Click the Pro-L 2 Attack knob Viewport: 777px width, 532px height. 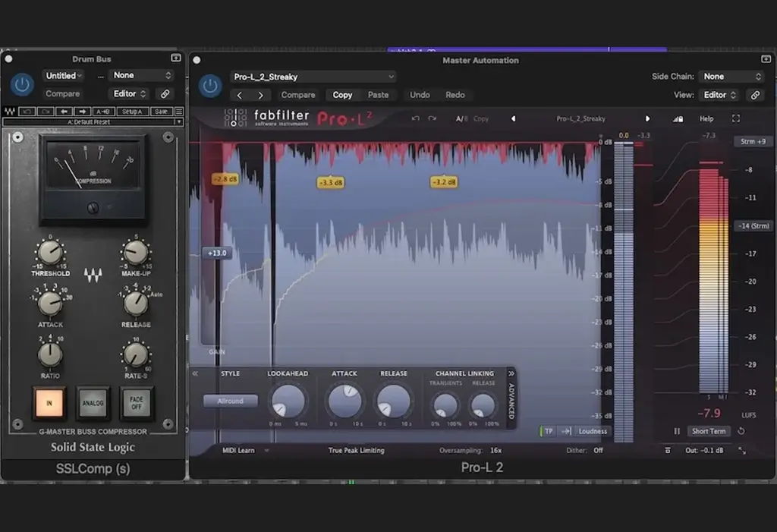tap(344, 400)
